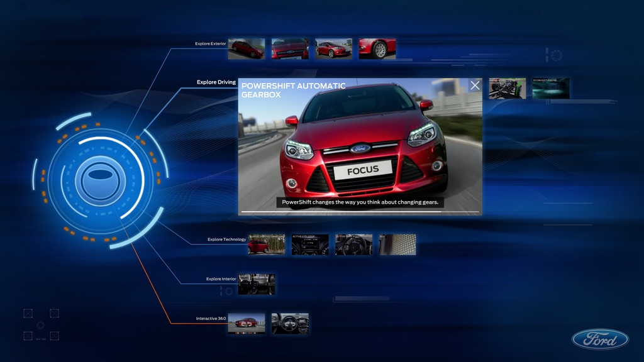Click the central glowing Ford hub icon
The image size is (644, 362).
[100, 180]
